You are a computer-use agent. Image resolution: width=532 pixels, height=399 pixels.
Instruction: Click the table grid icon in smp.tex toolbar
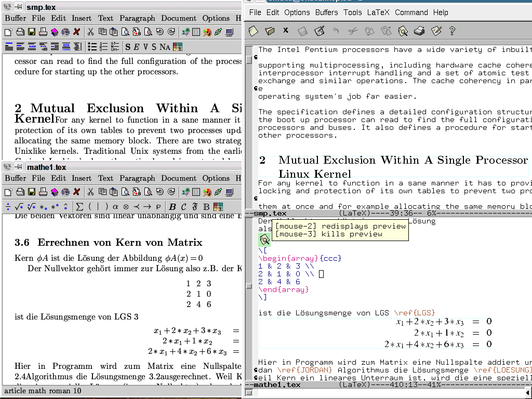tap(196, 32)
